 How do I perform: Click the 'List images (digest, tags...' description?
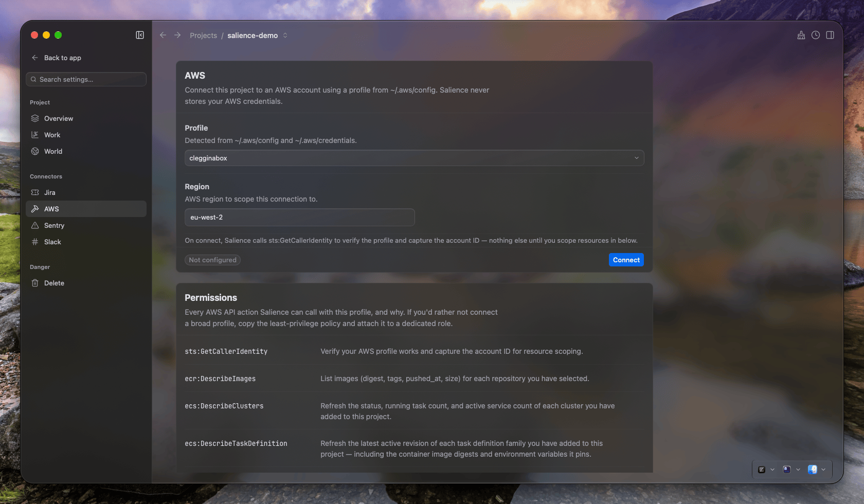pyautogui.click(x=455, y=379)
